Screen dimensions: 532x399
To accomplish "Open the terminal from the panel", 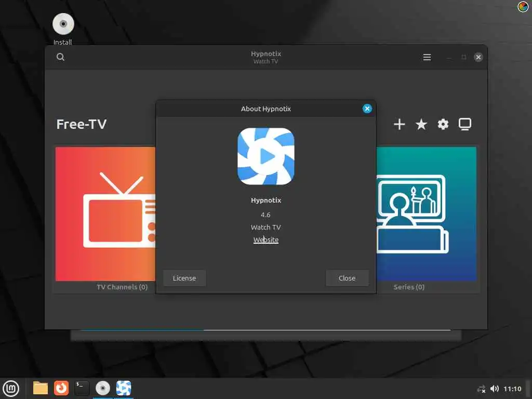I will [x=82, y=388].
